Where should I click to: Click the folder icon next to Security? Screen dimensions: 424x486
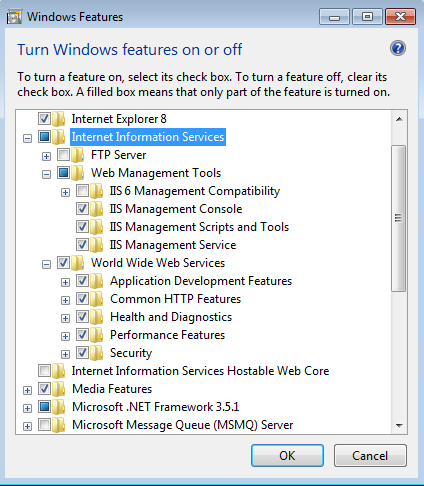tap(96, 353)
